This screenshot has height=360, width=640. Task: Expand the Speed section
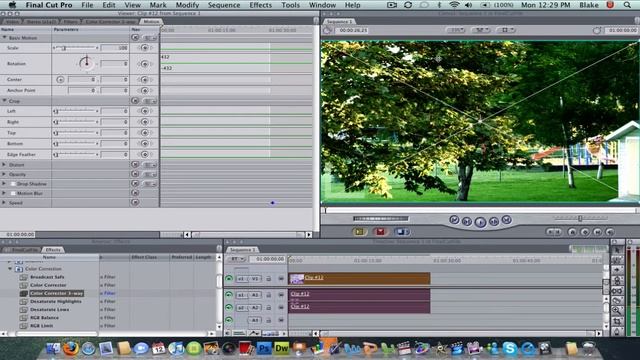[x=4, y=202]
